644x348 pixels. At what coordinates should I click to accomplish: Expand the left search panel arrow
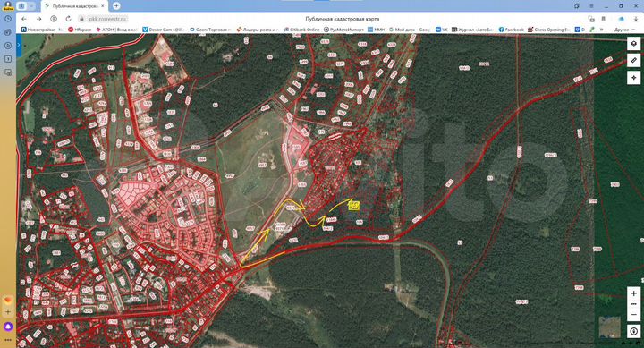tap(19, 45)
